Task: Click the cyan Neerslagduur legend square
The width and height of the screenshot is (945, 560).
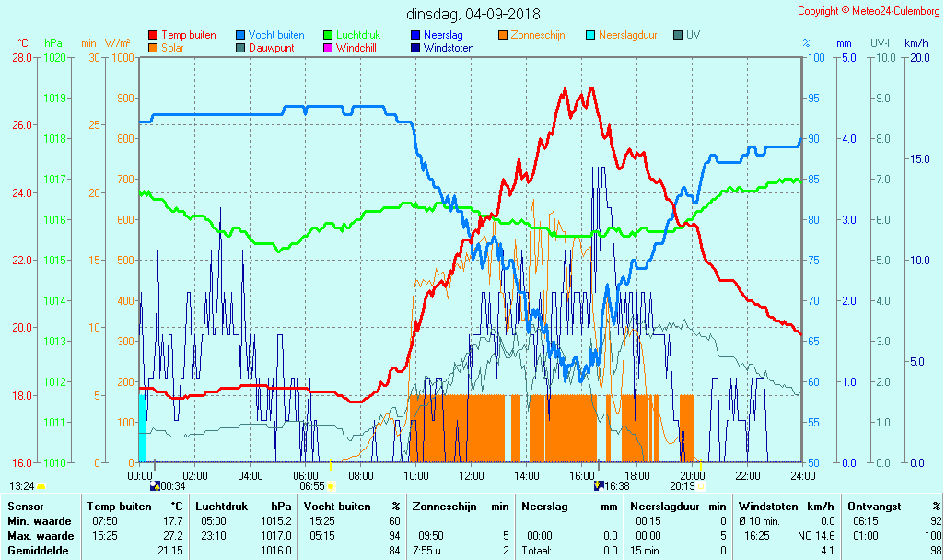Action: point(591,36)
